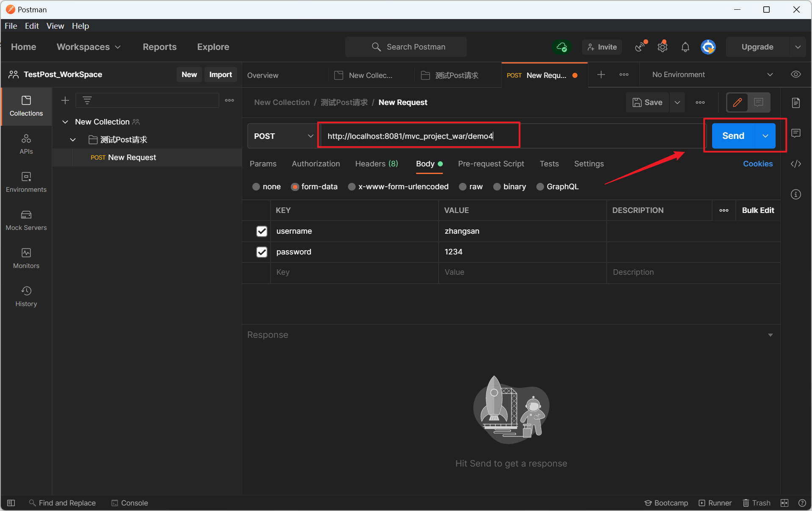Open the notifications bell

[x=685, y=47]
